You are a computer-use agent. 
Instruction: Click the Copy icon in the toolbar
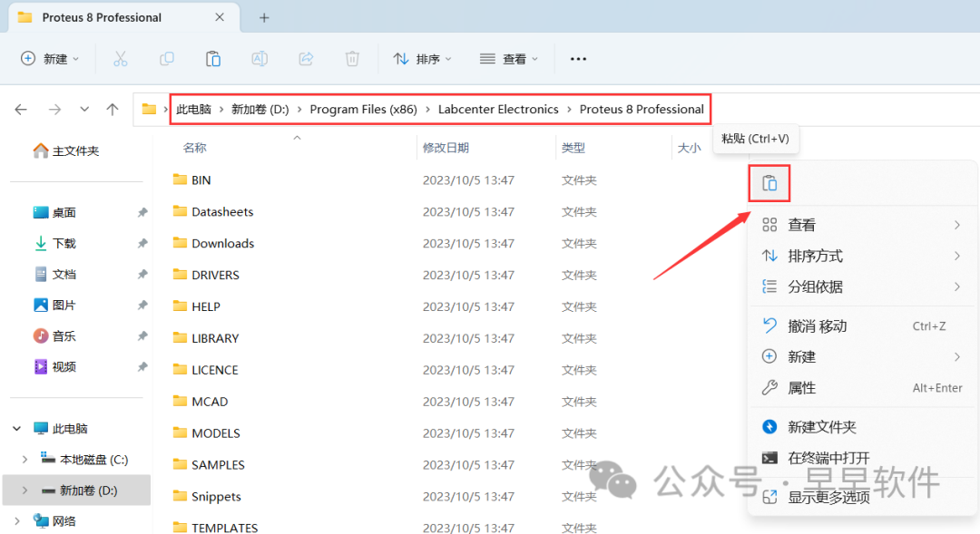point(167,58)
